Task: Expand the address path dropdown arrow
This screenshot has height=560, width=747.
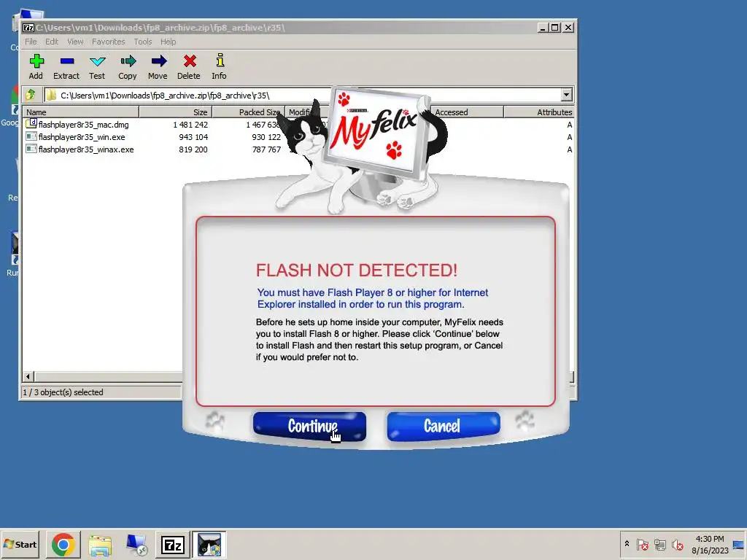Action: point(566,95)
